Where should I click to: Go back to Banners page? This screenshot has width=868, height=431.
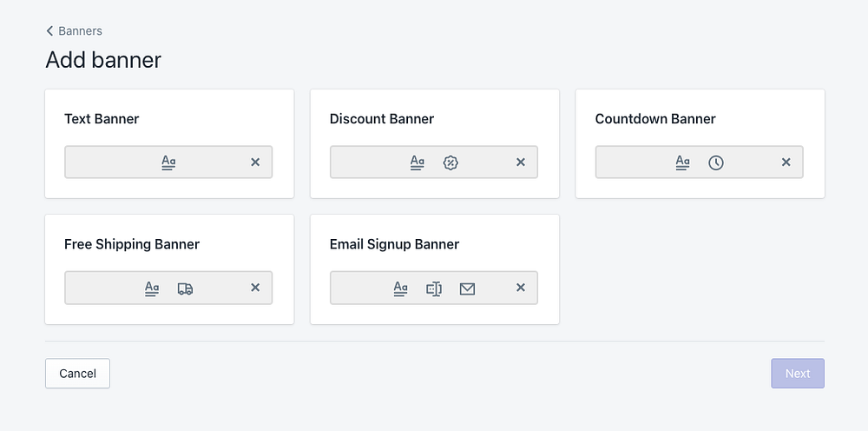pos(75,31)
